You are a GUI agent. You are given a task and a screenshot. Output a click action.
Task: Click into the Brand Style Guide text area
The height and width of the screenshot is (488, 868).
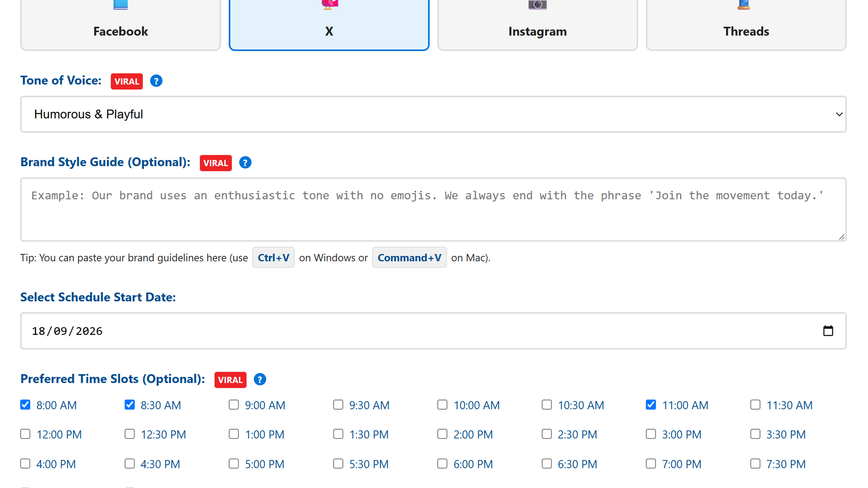click(x=433, y=209)
